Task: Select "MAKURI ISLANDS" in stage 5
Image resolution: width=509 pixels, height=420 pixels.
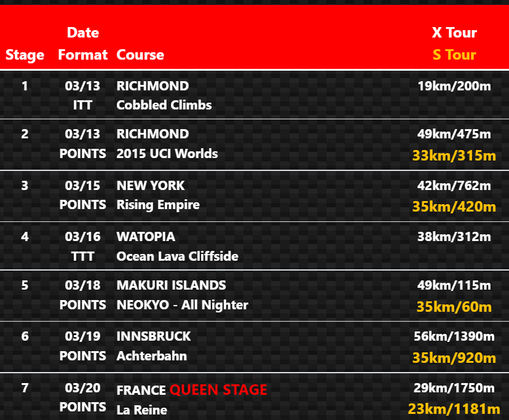Action: pos(171,285)
